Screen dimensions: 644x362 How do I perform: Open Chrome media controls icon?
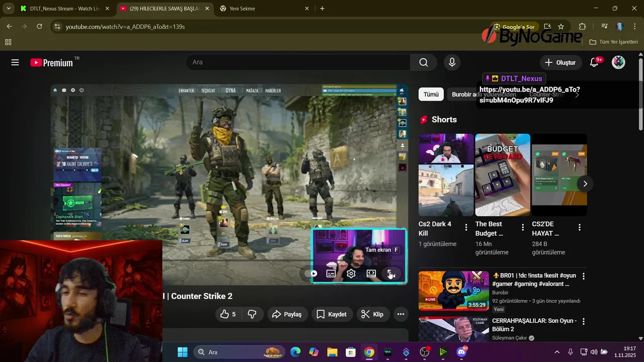604,27
